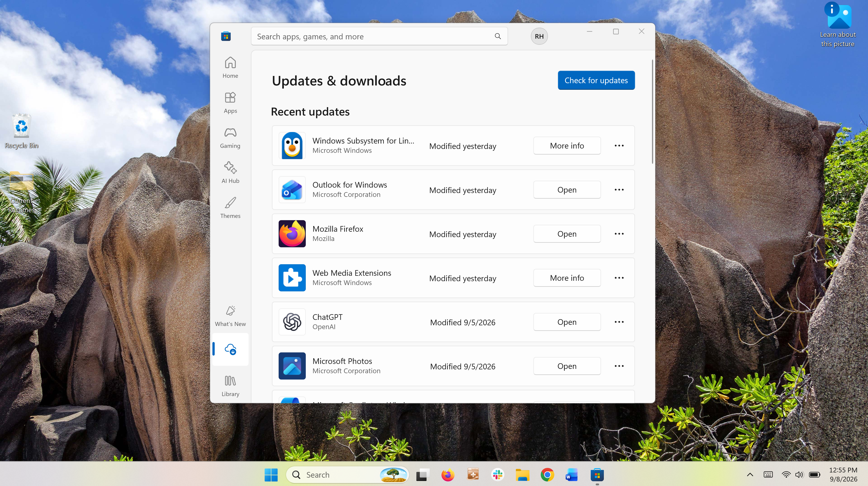
Task: Click the Web Media Extensions title text
Action: 351,273
